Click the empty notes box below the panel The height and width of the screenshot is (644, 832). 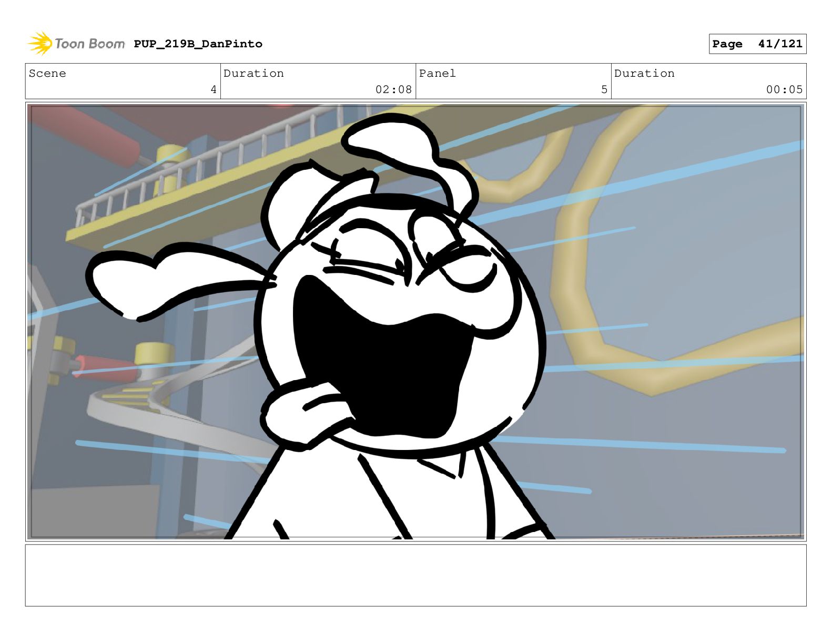click(415, 575)
